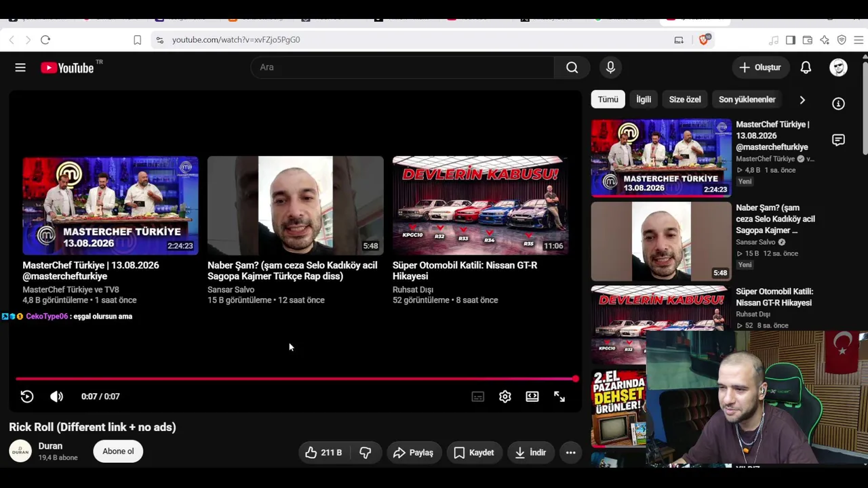Open the player settings gear

505,396
